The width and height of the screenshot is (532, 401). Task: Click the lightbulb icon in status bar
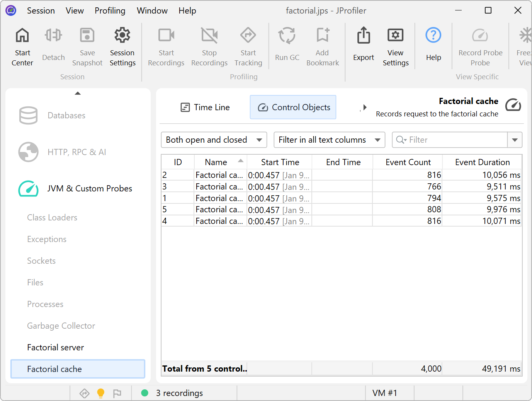click(x=100, y=393)
